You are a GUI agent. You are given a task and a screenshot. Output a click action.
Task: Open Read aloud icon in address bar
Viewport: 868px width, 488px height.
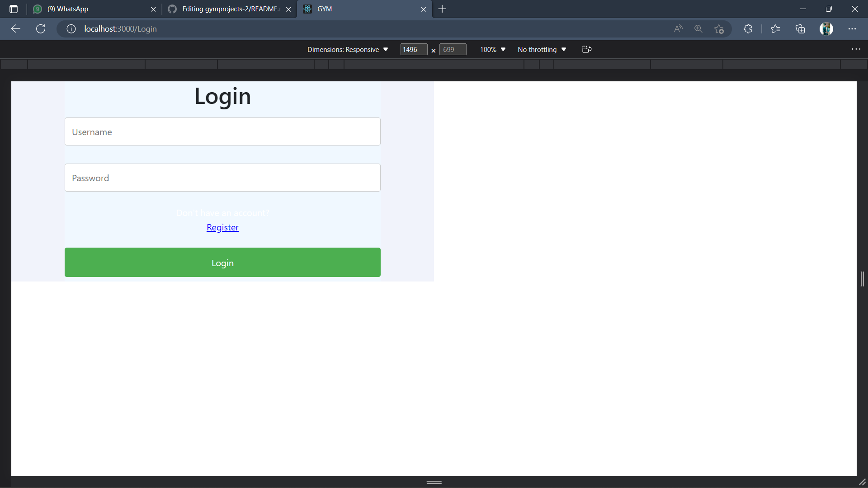[678, 29]
